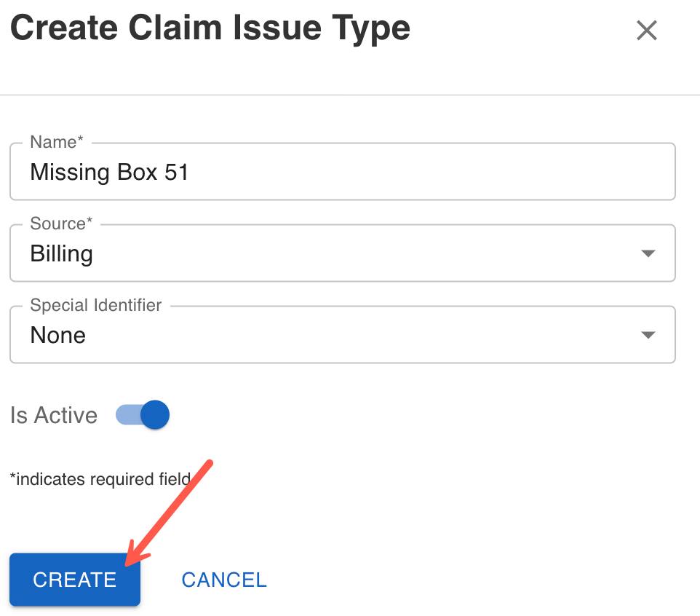700x616 pixels.
Task: Toggle the Is Active switch off
Action: 154,415
